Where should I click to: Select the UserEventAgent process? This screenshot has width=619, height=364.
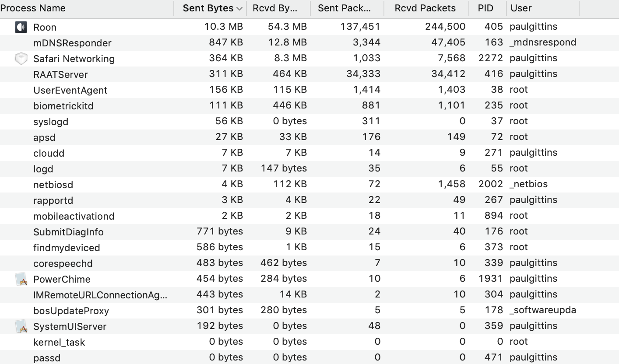pyautogui.click(x=70, y=90)
